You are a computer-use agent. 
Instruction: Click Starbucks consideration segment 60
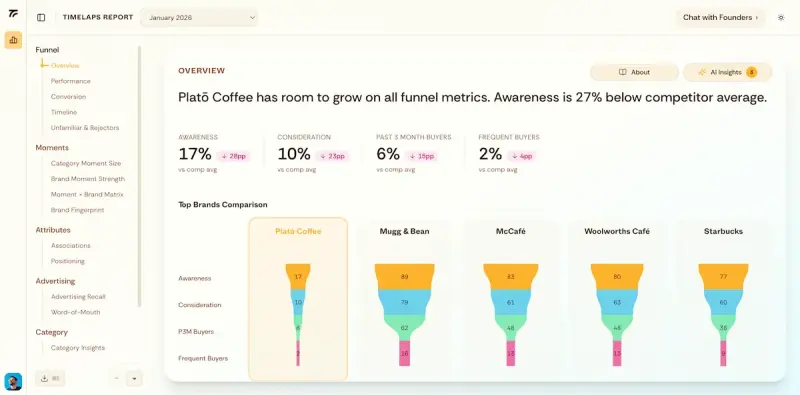point(723,303)
